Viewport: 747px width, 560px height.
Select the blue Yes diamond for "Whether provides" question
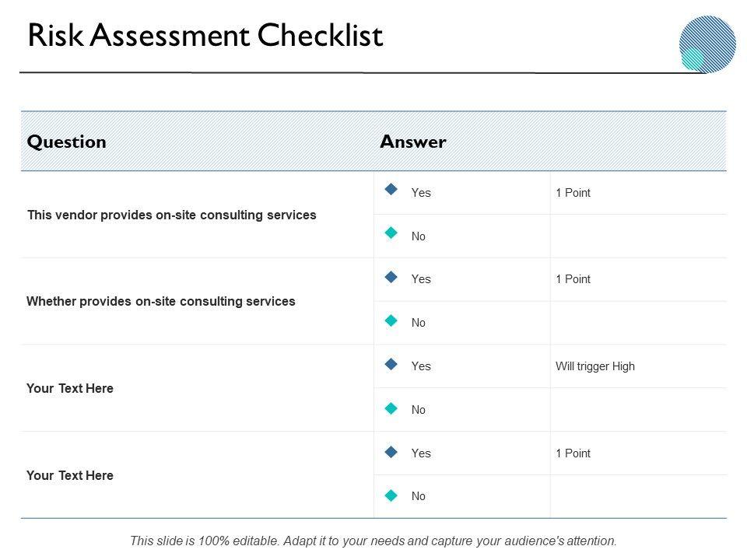(x=391, y=276)
